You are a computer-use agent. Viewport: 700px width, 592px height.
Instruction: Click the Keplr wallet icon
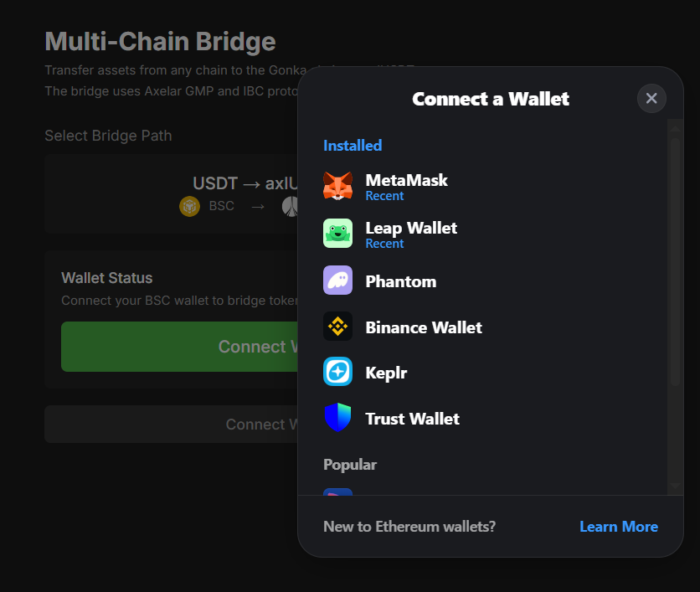coord(337,372)
